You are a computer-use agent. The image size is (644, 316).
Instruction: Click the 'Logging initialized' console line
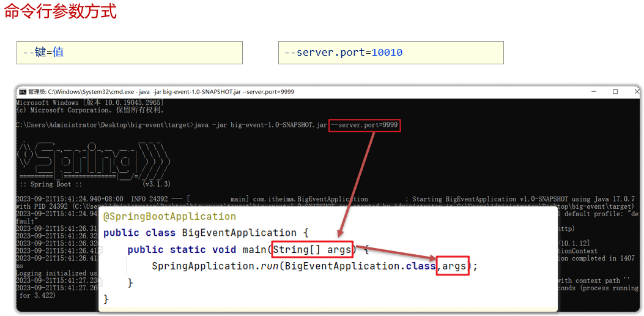click(x=57, y=273)
